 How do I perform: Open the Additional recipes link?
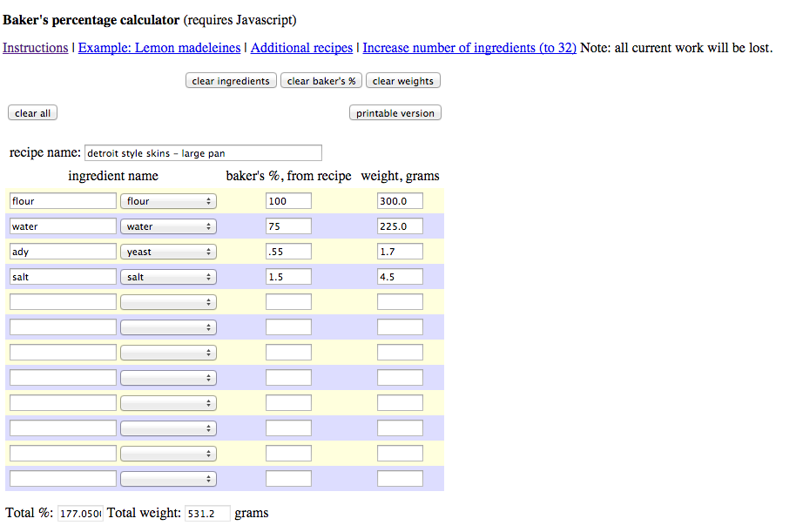(x=301, y=48)
